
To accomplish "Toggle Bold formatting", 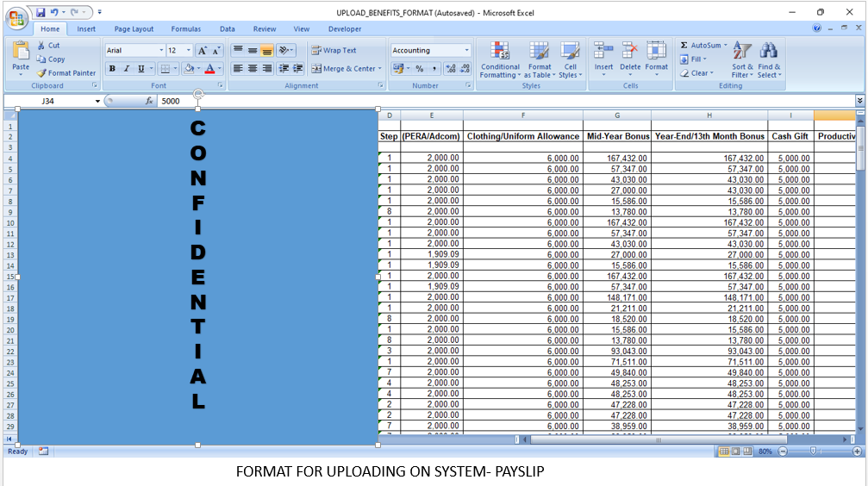I will pyautogui.click(x=112, y=69).
